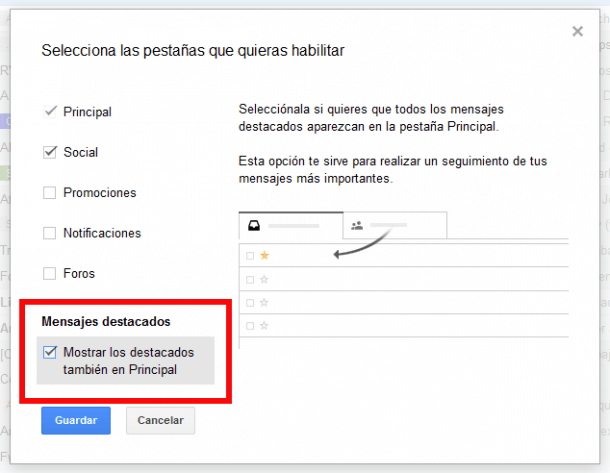Click the empty star in fourth preview row
The width and height of the screenshot is (610, 473).
point(265,325)
